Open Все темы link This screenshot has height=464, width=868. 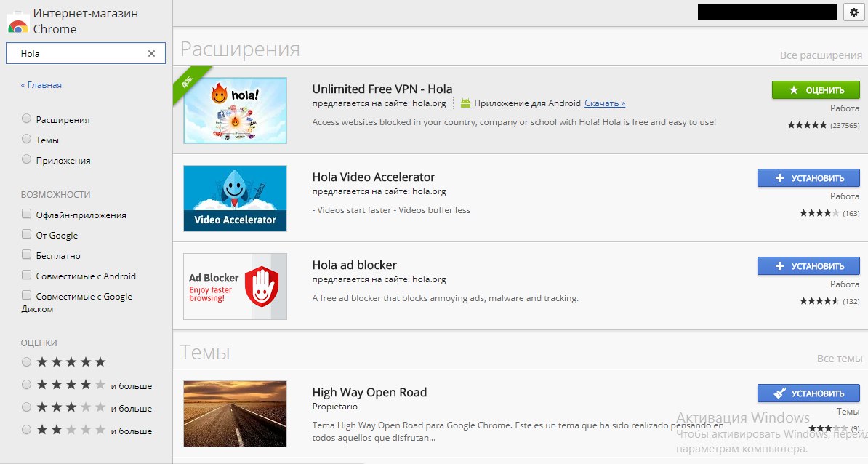[839, 359]
